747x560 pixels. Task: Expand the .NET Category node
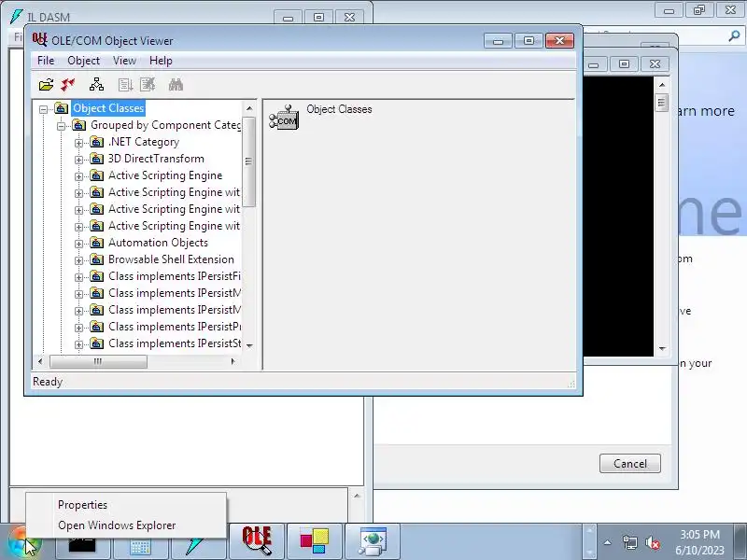click(x=78, y=143)
